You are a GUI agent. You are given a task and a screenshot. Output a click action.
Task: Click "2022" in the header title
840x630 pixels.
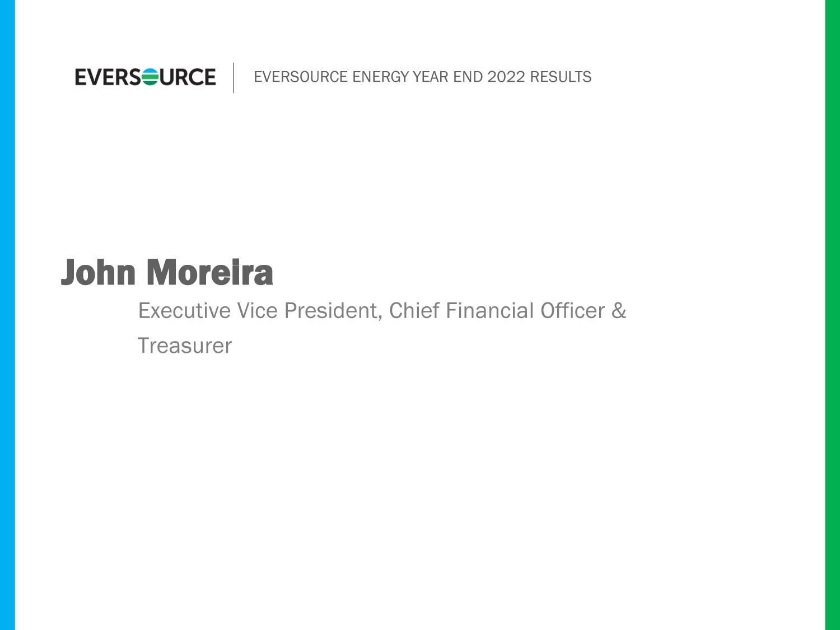[x=506, y=77]
